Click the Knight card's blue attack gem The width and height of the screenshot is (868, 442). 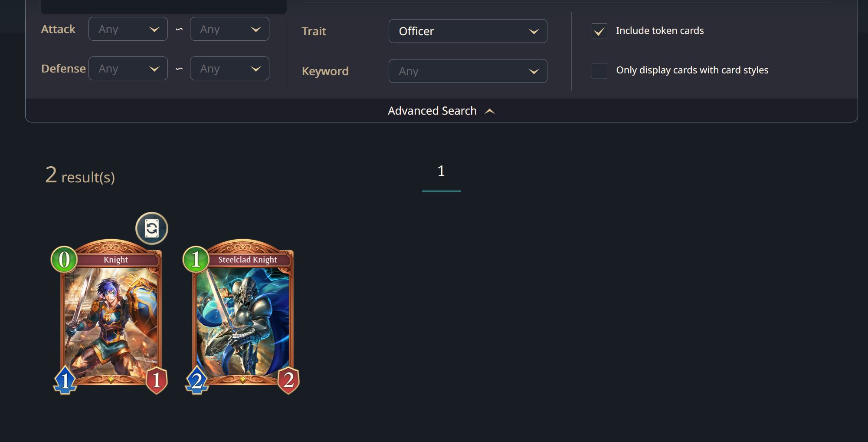point(65,380)
